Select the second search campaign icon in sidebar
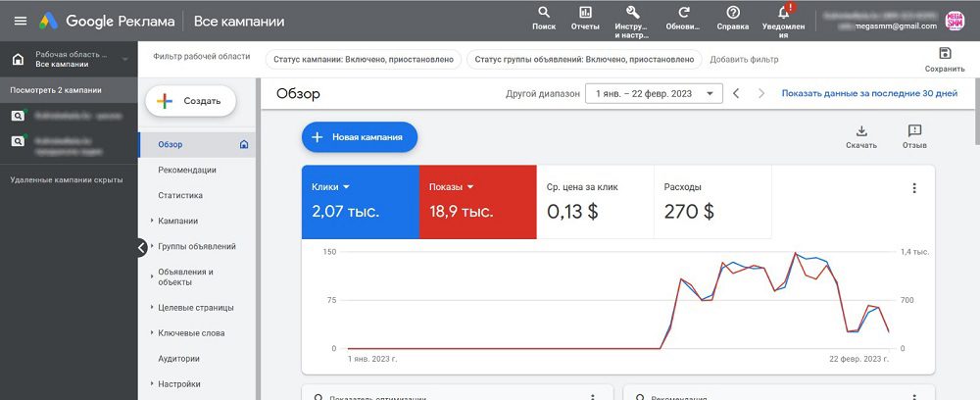Viewport: 980px width, 400px height. [18, 141]
